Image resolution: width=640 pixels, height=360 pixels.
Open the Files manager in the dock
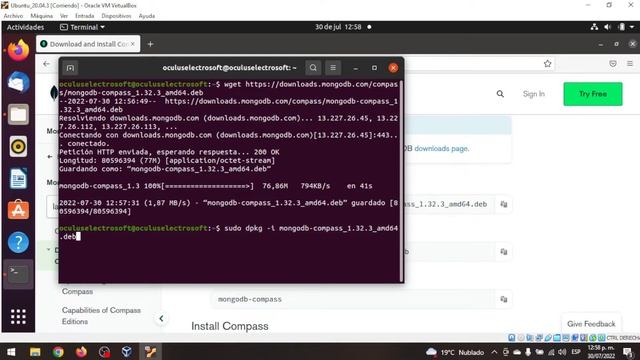pyautogui.click(x=18, y=114)
